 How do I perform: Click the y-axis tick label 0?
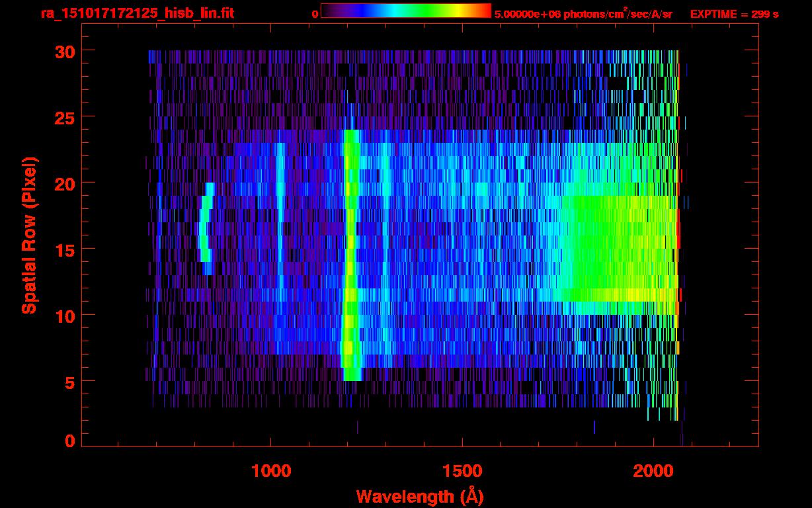69,441
